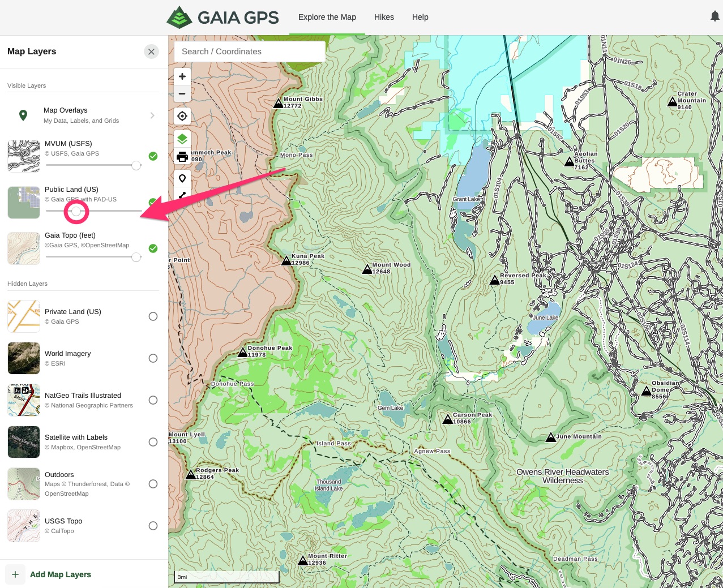723x588 pixels.
Task: Click Private Land (US) thumbnail
Action: [x=24, y=316]
